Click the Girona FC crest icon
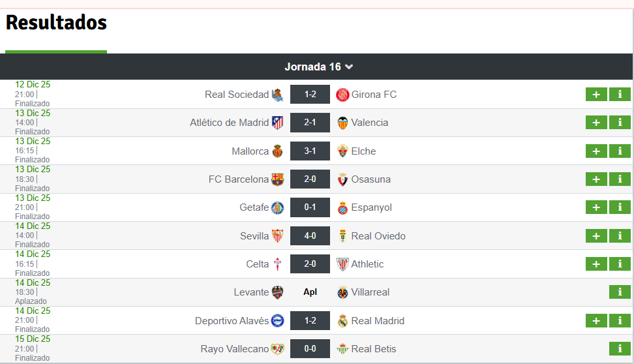This screenshot has height=364, width=634. (x=342, y=95)
